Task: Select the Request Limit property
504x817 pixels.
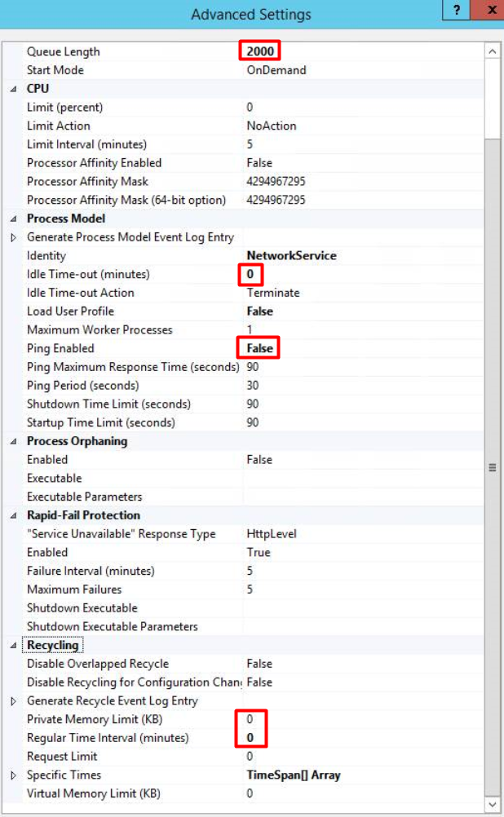Action: coord(62,757)
